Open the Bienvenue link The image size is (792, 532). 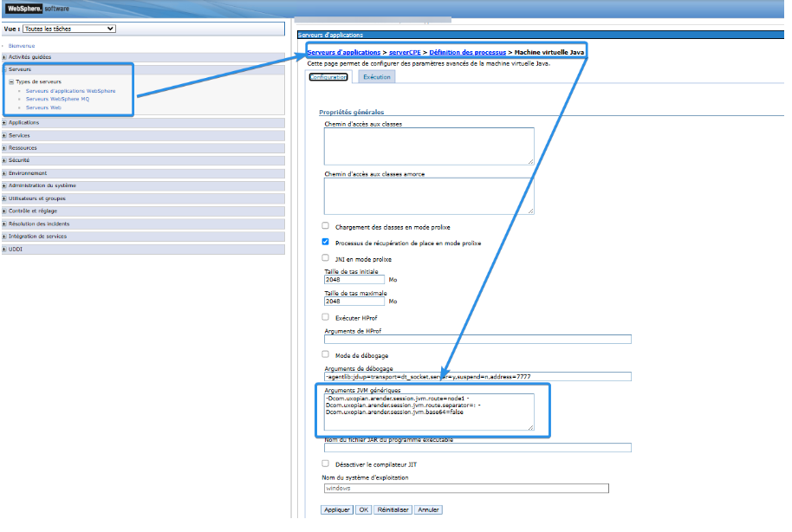(21, 46)
